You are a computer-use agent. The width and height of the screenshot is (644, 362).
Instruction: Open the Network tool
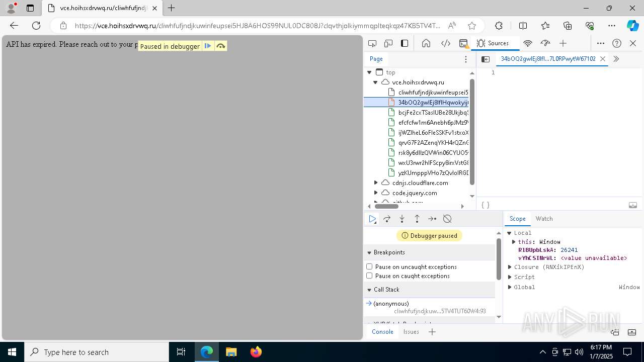528,43
